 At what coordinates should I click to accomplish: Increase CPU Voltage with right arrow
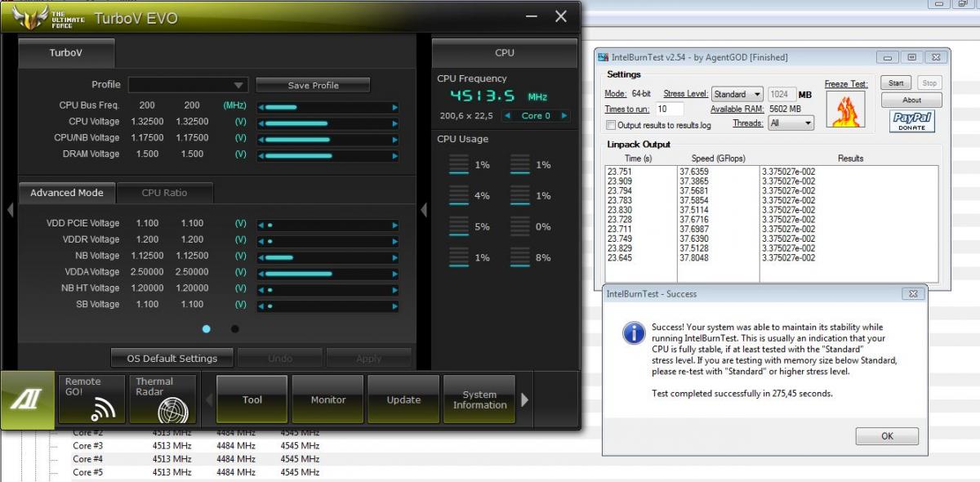pos(395,123)
